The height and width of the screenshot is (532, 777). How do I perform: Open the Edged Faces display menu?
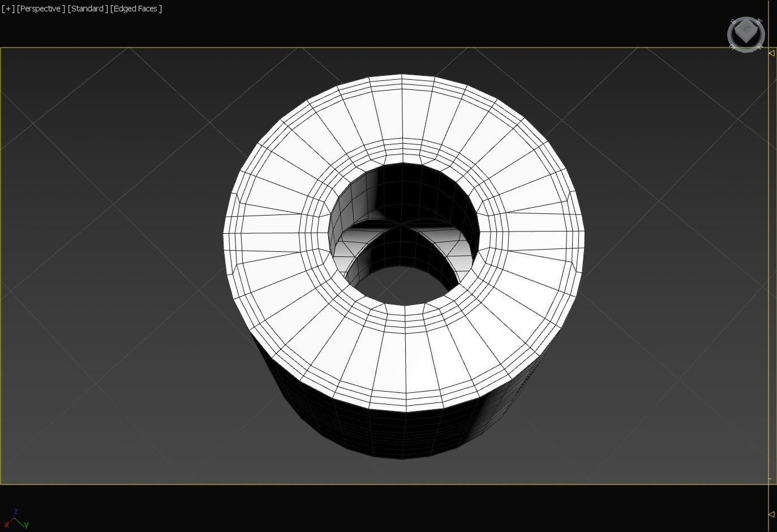pyautogui.click(x=136, y=8)
